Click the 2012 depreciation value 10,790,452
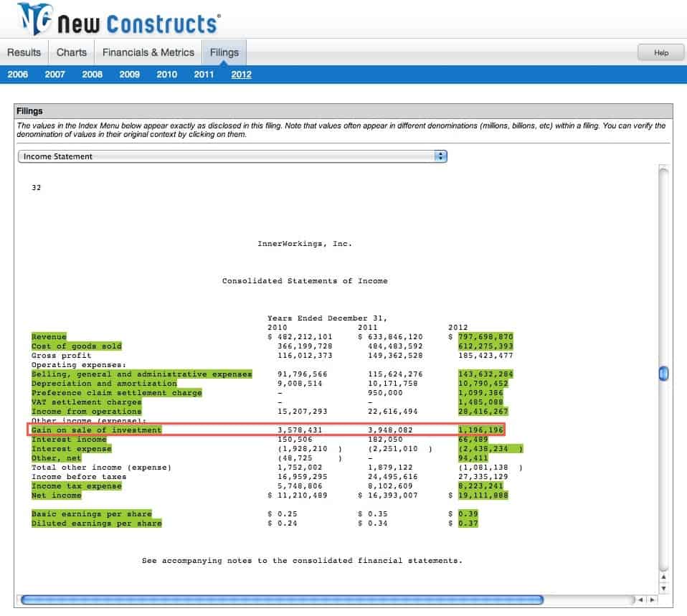Viewport: 687px width, 616px height. tap(483, 384)
